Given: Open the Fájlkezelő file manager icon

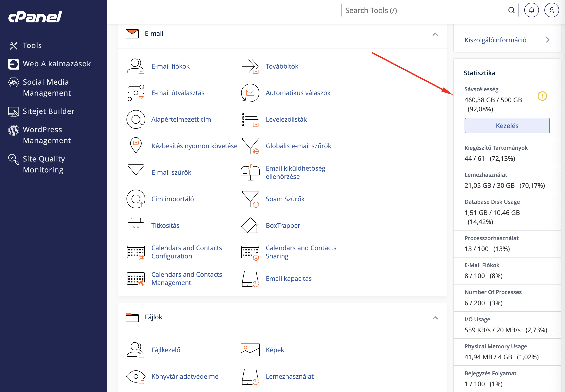Looking at the screenshot, I should [136, 349].
